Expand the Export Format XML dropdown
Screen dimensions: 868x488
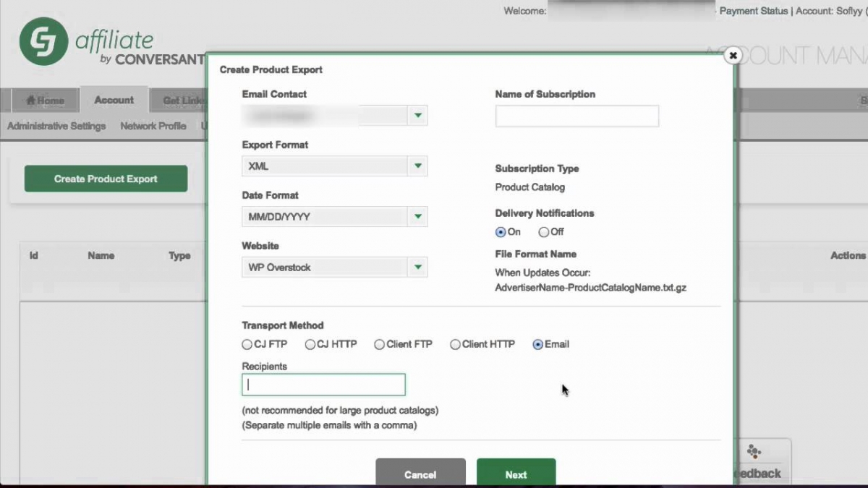pyautogui.click(x=417, y=166)
